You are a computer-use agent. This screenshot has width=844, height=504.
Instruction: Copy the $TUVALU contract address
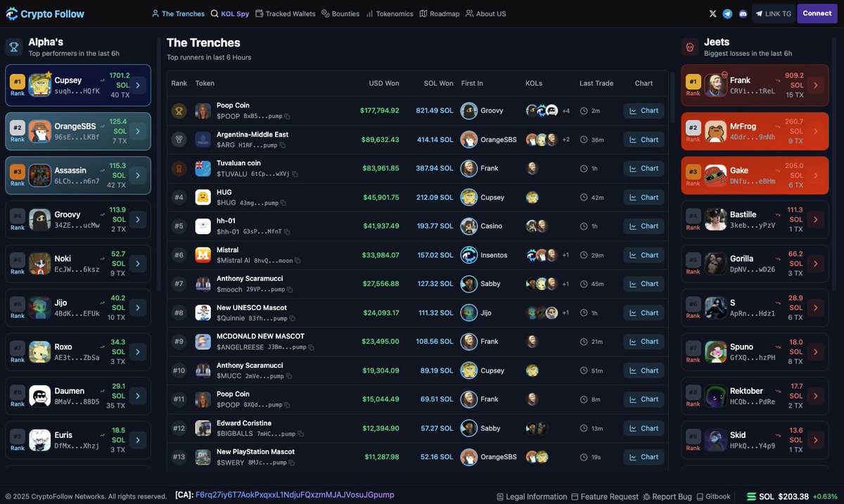(x=295, y=174)
